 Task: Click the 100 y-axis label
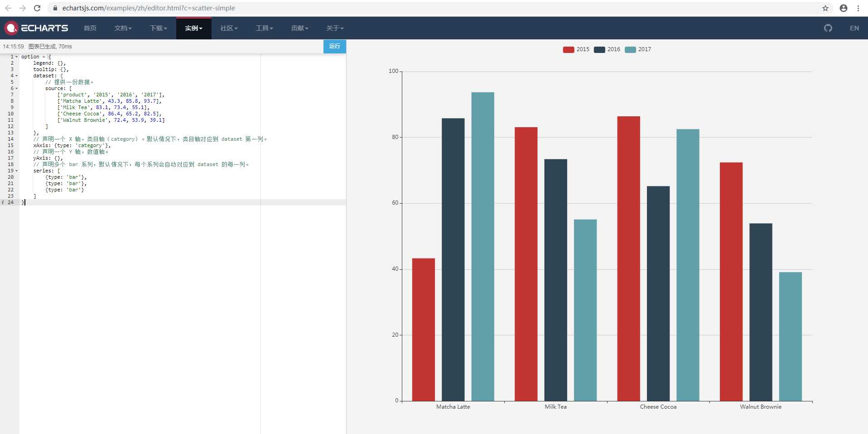click(394, 71)
